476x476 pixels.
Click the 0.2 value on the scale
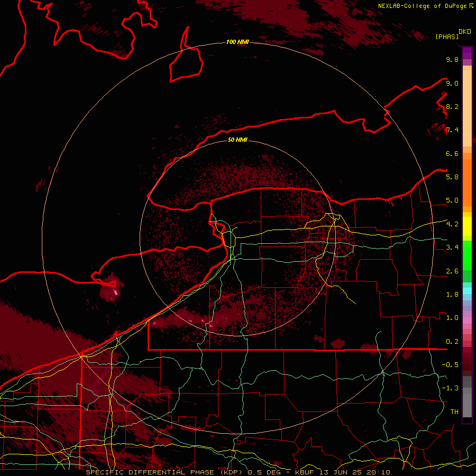(452, 342)
